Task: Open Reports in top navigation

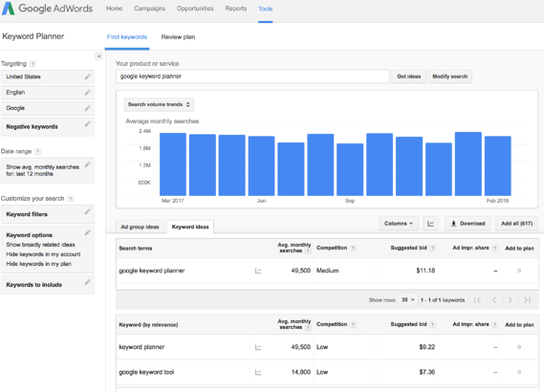Action: click(236, 9)
